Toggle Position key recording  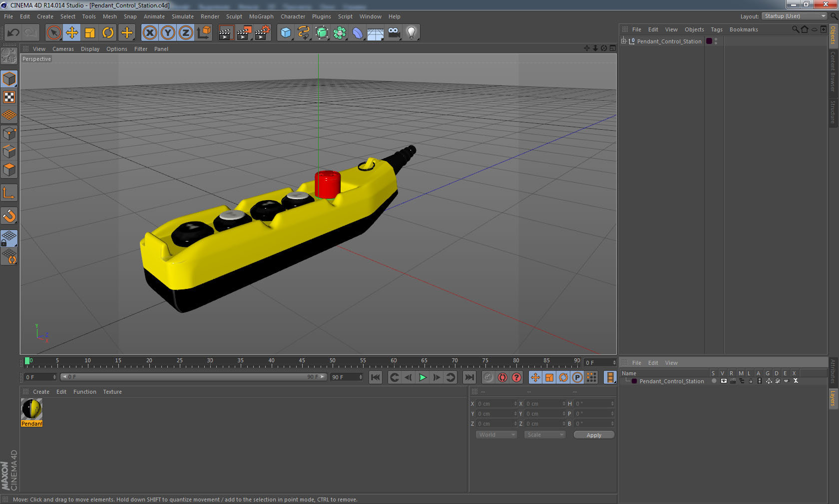coord(535,377)
